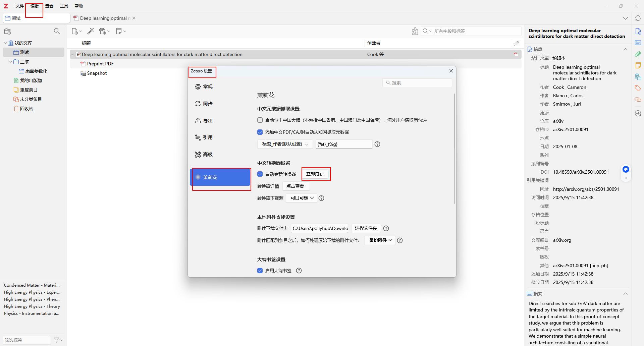
Task: Click the attachment column paperclip header
Action: tap(516, 43)
